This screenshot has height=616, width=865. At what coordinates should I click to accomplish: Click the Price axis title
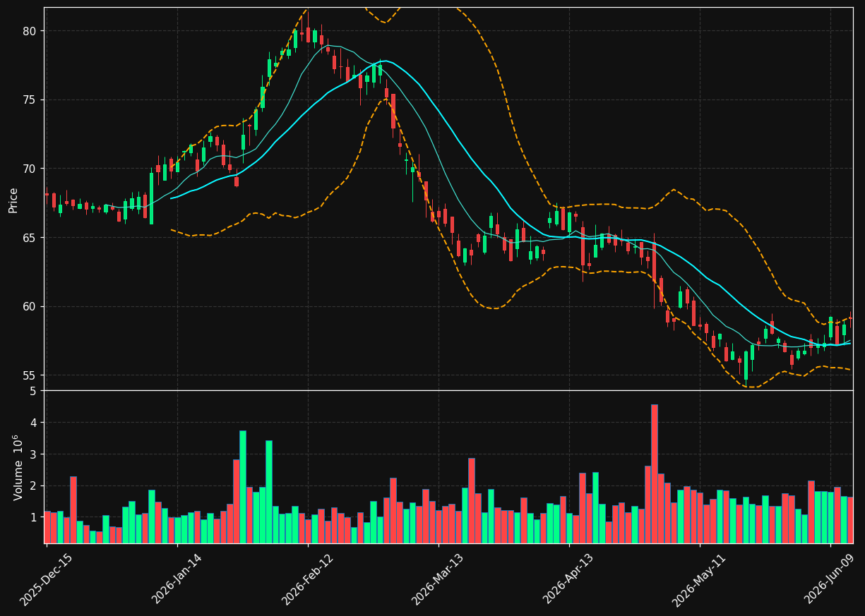13,200
